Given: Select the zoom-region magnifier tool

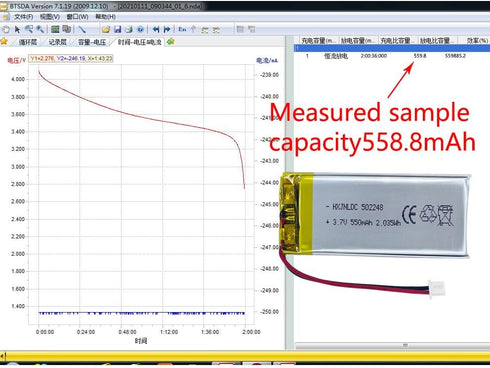Looking at the screenshot, I should click(x=29, y=29).
